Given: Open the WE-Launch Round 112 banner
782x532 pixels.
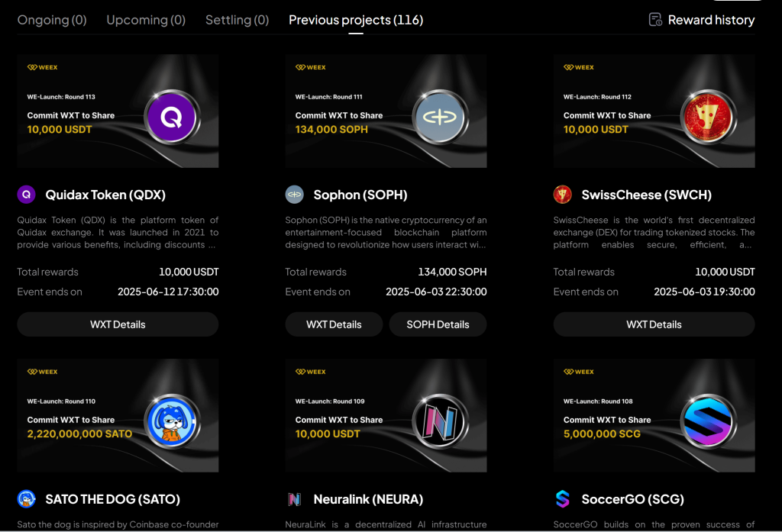Looking at the screenshot, I should [x=654, y=111].
